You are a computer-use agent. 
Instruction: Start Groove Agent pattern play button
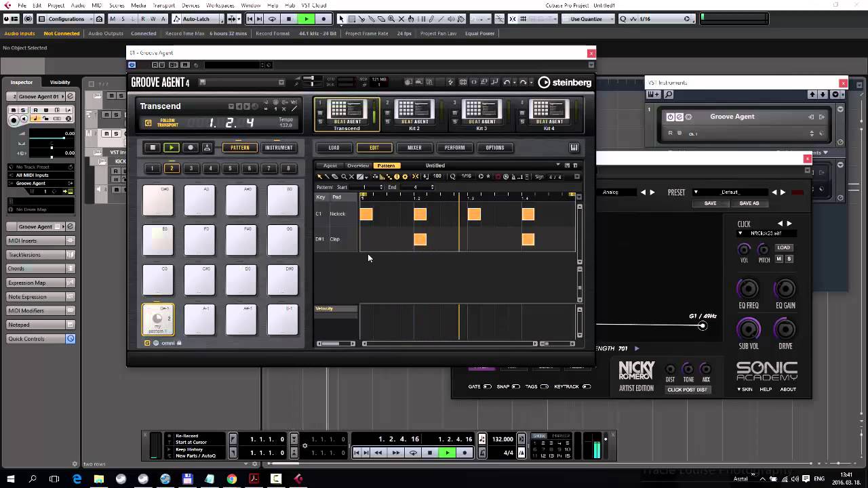point(172,148)
